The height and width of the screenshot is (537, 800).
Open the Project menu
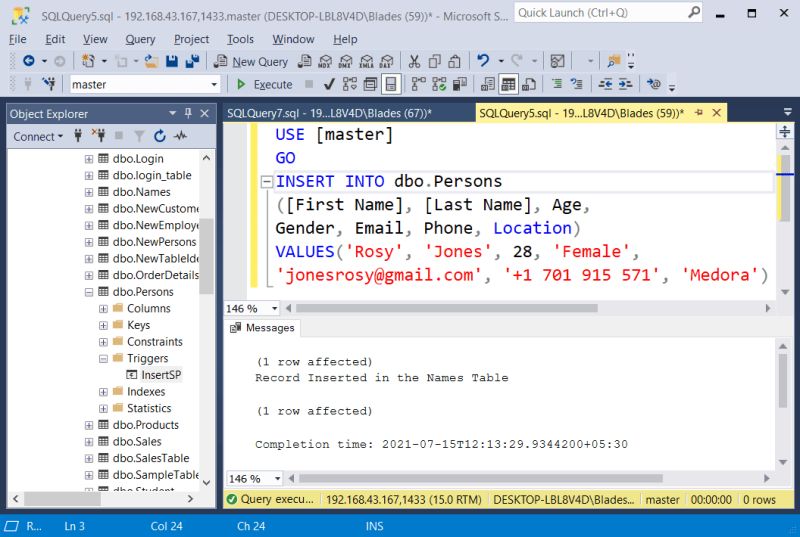pyautogui.click(x=191, y=39)
